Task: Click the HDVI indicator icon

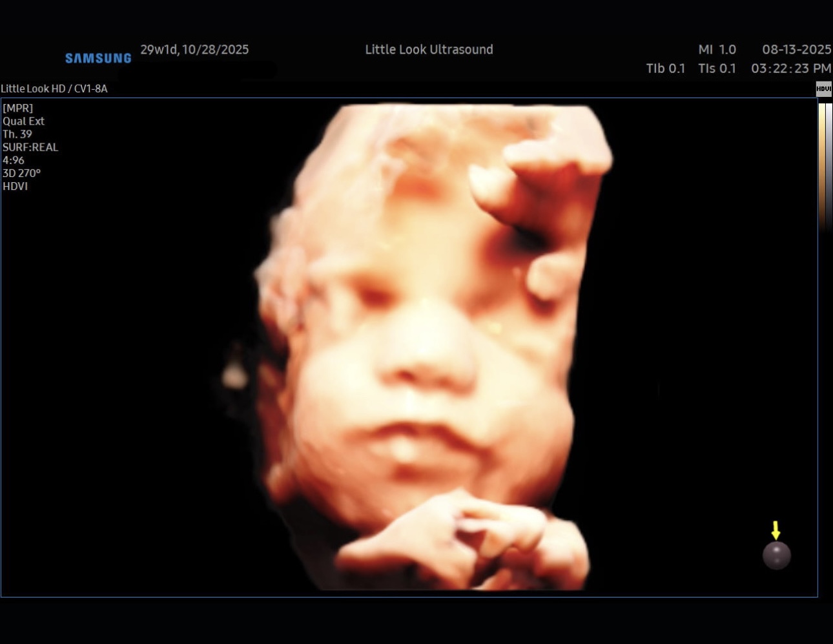Action: pos(824,88)
